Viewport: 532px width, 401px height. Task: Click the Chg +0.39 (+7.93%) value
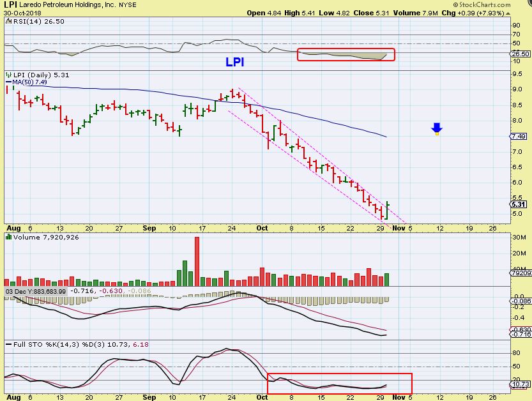[x=473, y=13]
